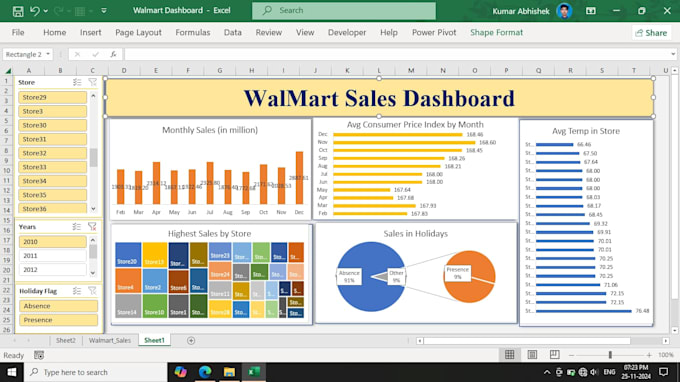Open the View tab

[305, 33]
